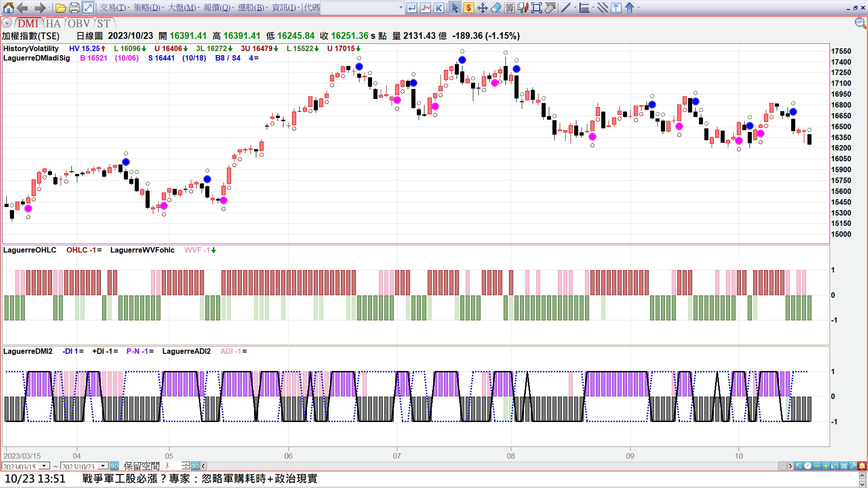868x488 pixels.
Task: Select the trend line drawing tool
Action: 566,8
